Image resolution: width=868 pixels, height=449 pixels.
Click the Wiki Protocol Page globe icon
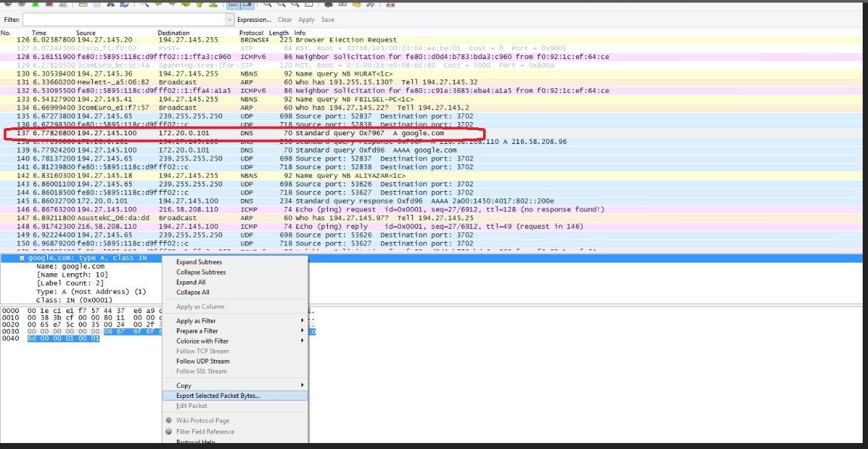coord(169,420)
